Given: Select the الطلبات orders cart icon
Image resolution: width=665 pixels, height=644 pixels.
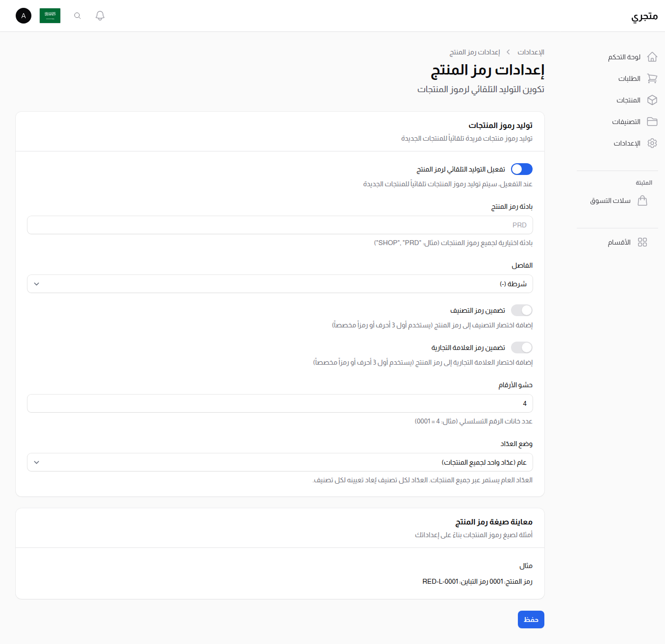Looking at the screenshot, I should (652, 78).
